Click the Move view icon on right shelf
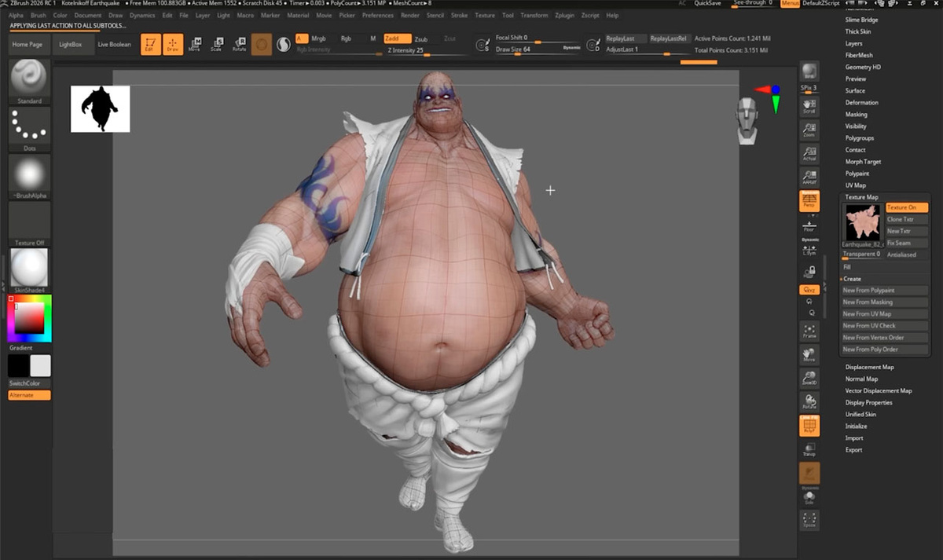This screenshot has width=943, height=560. pyautogui.click(x=809, y=355)
